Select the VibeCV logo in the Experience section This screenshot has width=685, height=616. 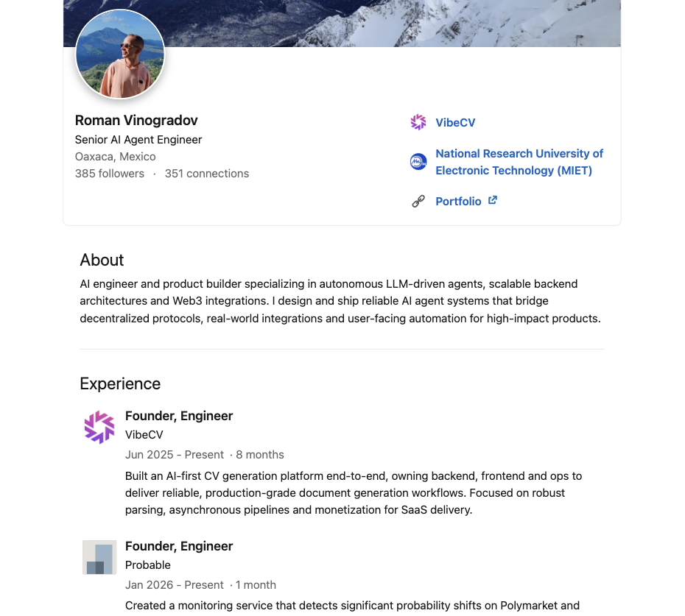click(x=99, y=427)
